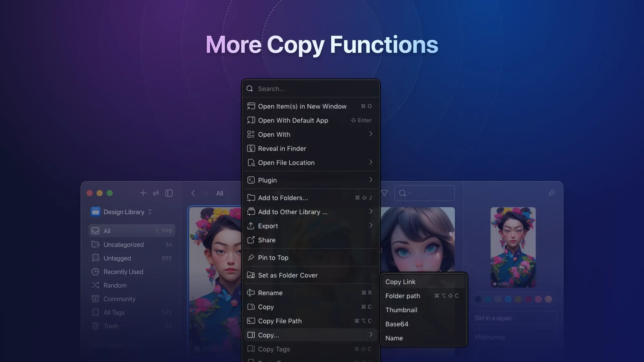
Task: Select All items in the sidebar
Action: (x=132, y=231)
